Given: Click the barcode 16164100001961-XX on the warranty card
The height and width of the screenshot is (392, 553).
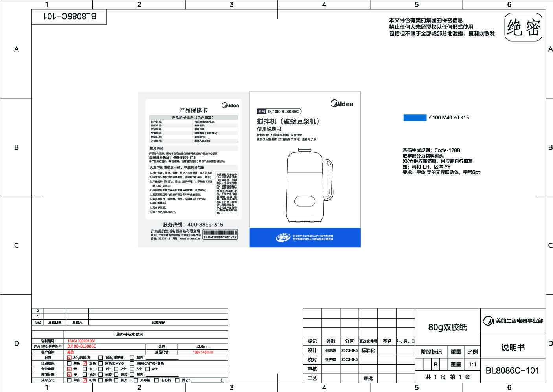Looking at the screenshot, I should coord(220,235).
